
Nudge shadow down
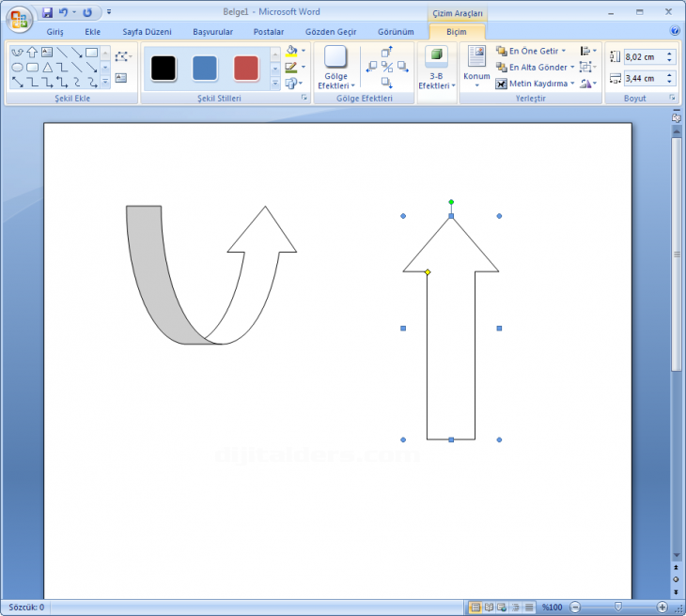tap(387, 83)
